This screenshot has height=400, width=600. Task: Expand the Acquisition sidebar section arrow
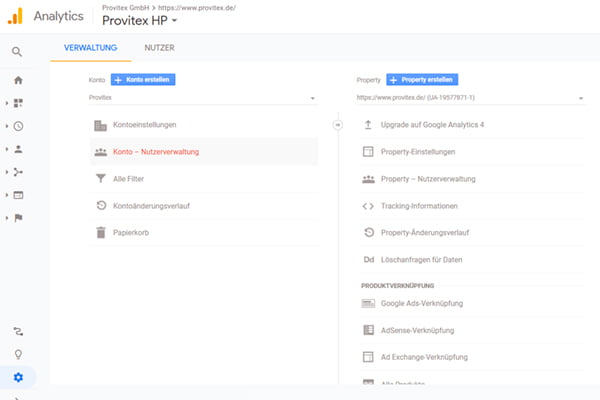pyautogui.click(x=7, y=172)
